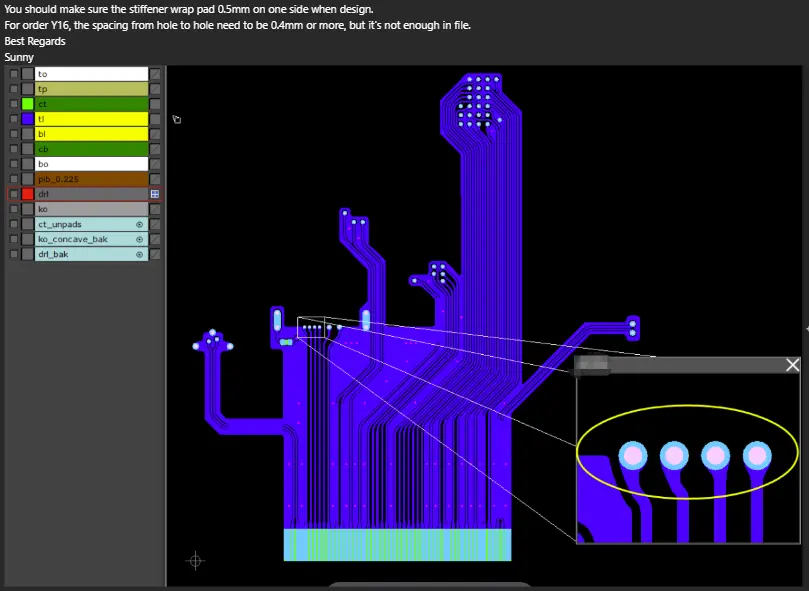Click the gray display swatch of layer 'cb'
This screenshot has width=809, height=591.
coord(28,149)
